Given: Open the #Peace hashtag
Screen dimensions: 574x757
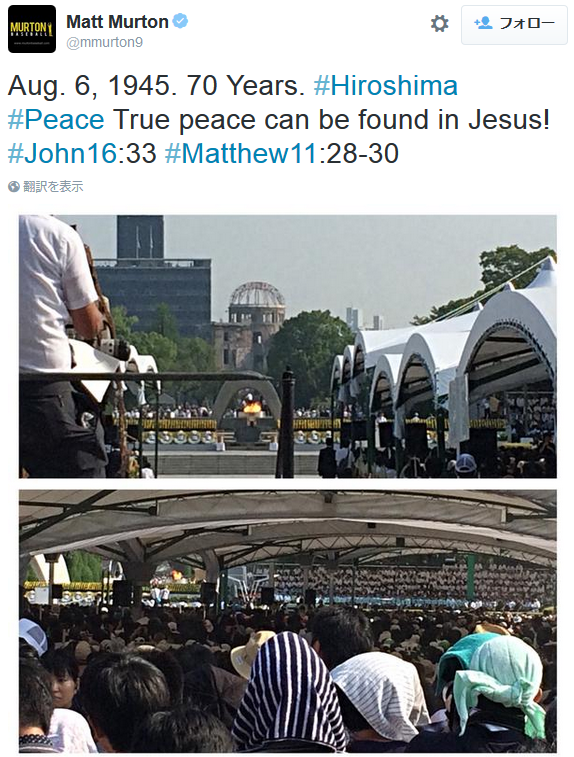Looking at the screenshot, I should (x=56, y=119).
